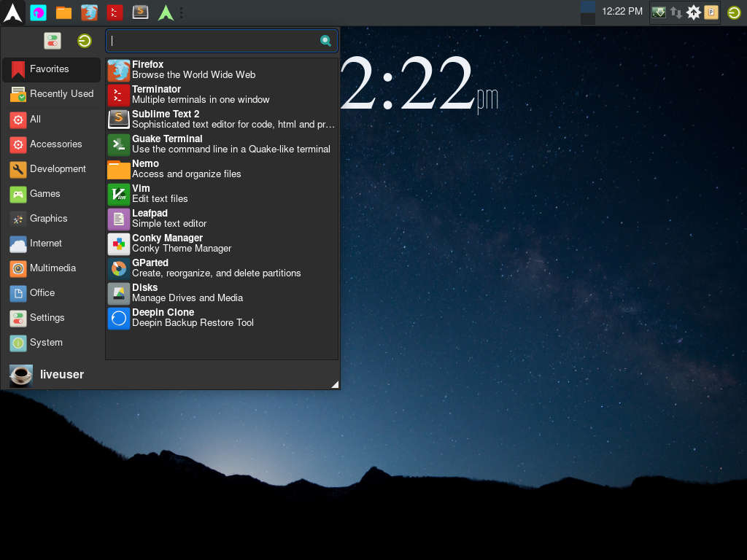This screenshot has width=747, height=560.
Task: Open settings via the toggle-switch icon in menu header
Action: (53, 41)
